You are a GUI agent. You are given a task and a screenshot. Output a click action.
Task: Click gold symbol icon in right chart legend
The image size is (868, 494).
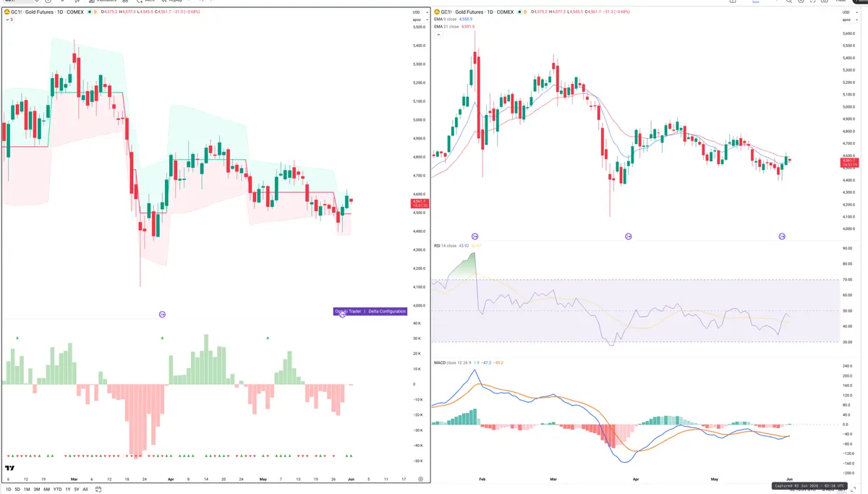pyautogui.click(x=436, y=12)
